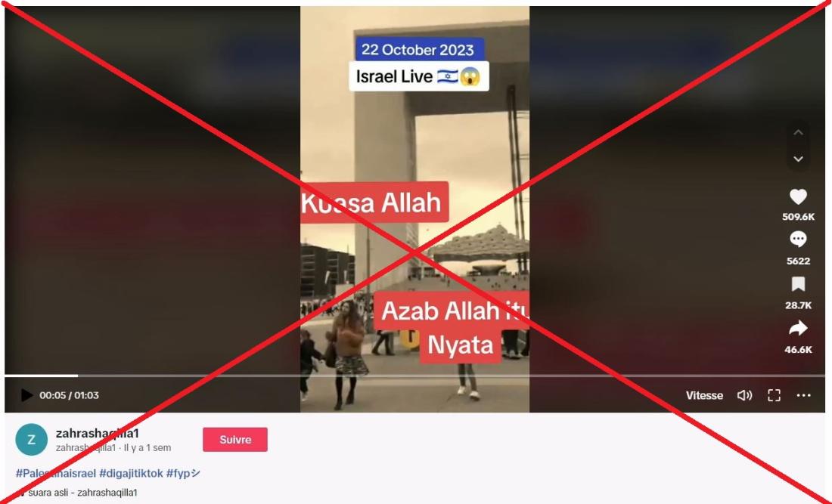Open the #fyp hashtag
This screenshot has width=832, height=504.
[x=183, y=473]
